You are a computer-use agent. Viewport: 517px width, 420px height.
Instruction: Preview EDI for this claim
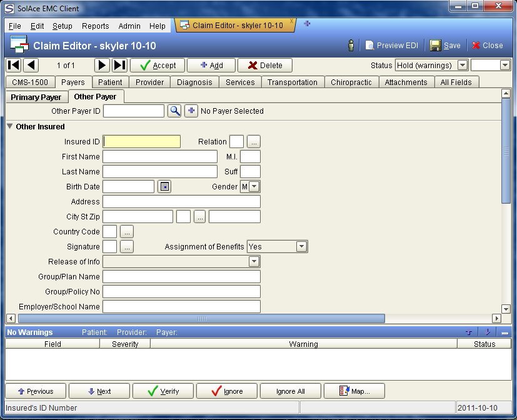click(392, 46)
